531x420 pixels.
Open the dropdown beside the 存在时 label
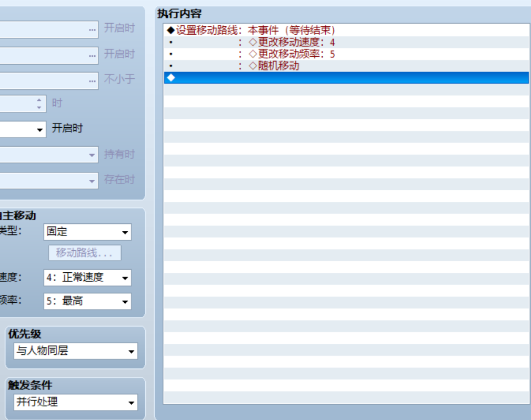click(x=49, y=180)
